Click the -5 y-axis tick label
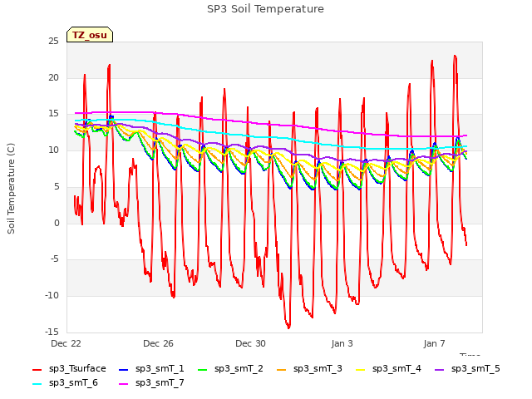Viewport: 532px width, 399px height. 55,259
